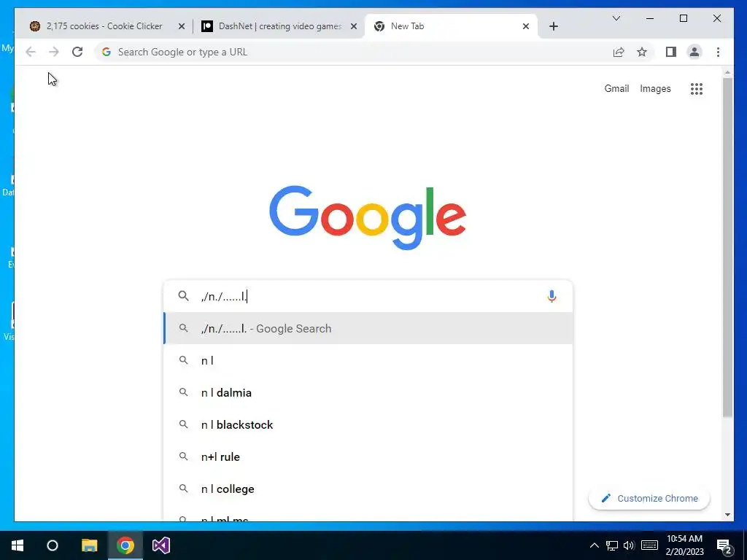Minimize the Chrome window
Image resolution: width=747 pixels, height=560 pixels.
[x=650, y=18]
